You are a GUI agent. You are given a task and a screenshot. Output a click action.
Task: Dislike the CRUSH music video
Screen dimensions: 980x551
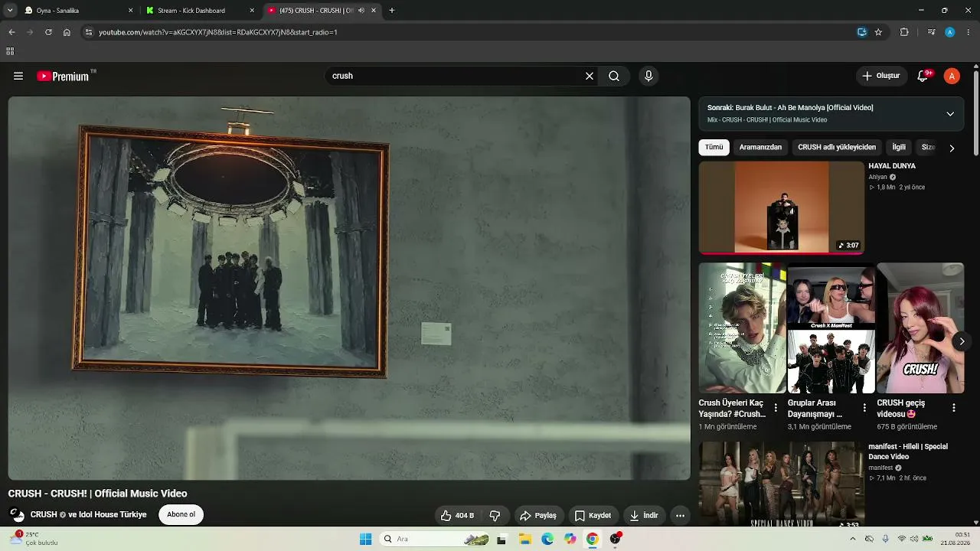click(495, 515)
